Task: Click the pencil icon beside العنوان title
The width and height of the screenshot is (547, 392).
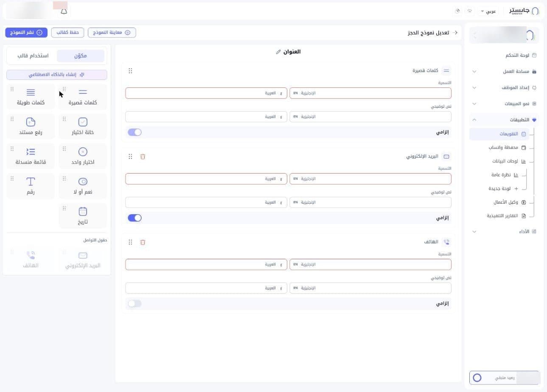Action: (x=278, y=52)
